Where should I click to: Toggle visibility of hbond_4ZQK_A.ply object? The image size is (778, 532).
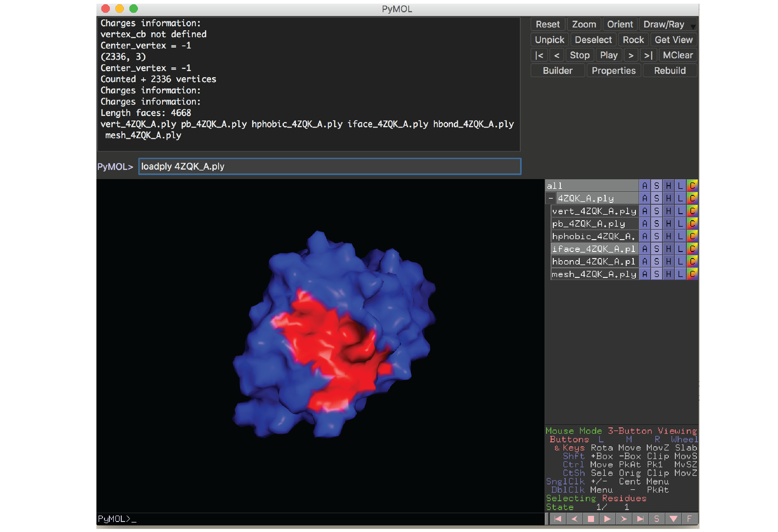(593, 261)
